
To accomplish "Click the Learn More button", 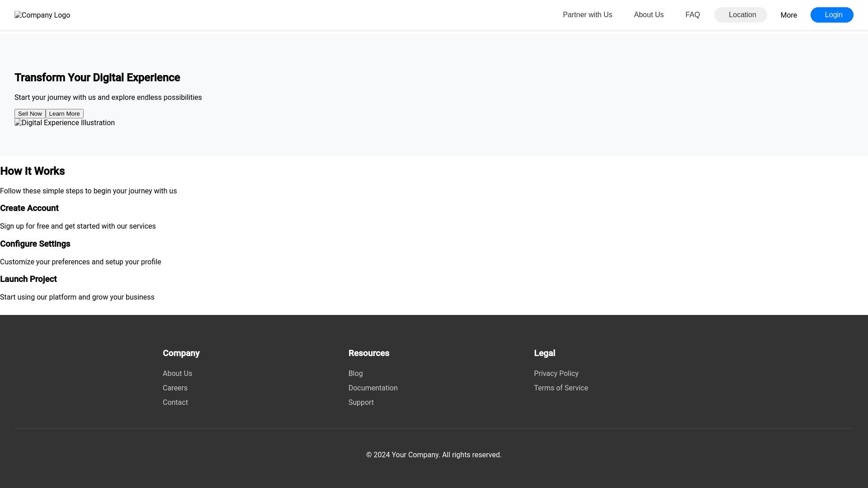I will coord(65,114).
